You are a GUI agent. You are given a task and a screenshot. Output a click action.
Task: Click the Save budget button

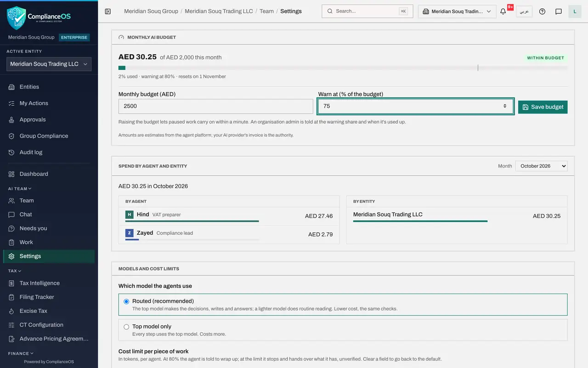pyautogui.click(x=543, y=107)
